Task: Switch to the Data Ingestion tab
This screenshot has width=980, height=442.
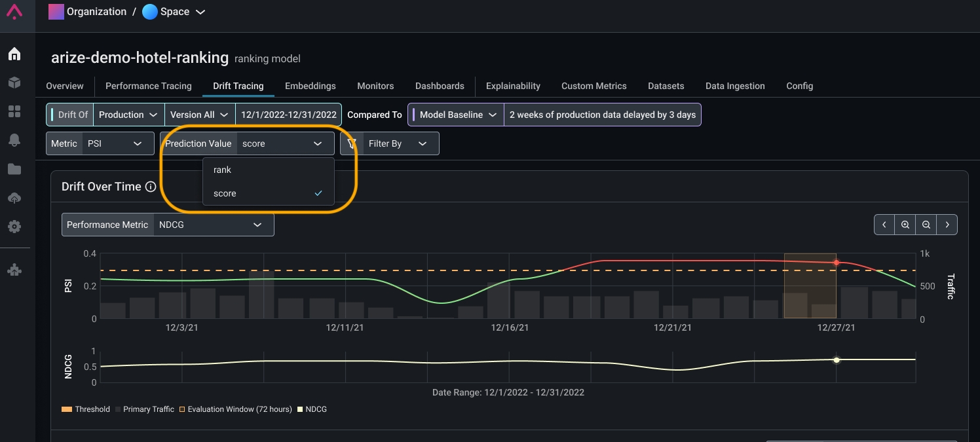Action: 735,86
